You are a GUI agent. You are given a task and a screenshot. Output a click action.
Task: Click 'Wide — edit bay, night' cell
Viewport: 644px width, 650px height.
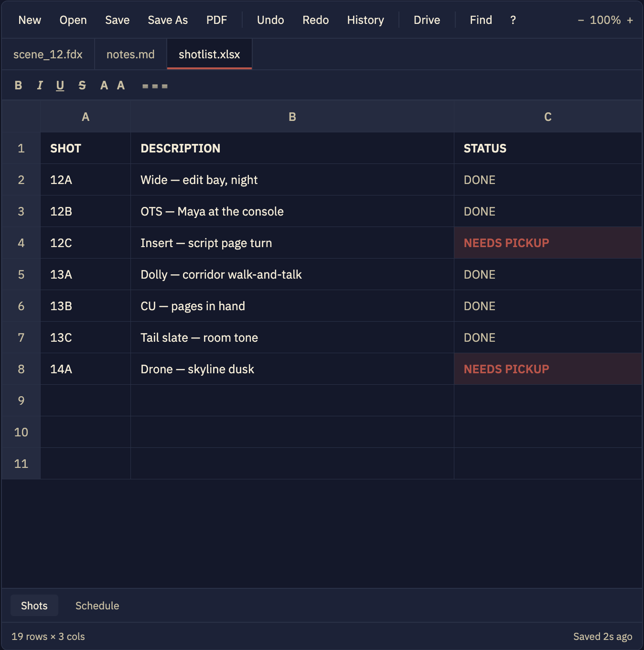pos(292,180)
